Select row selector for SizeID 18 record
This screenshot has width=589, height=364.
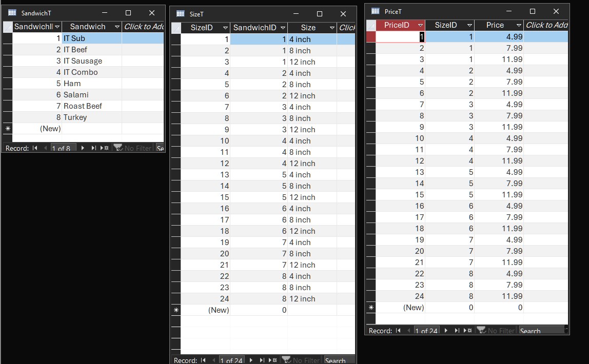coord(176,231)
